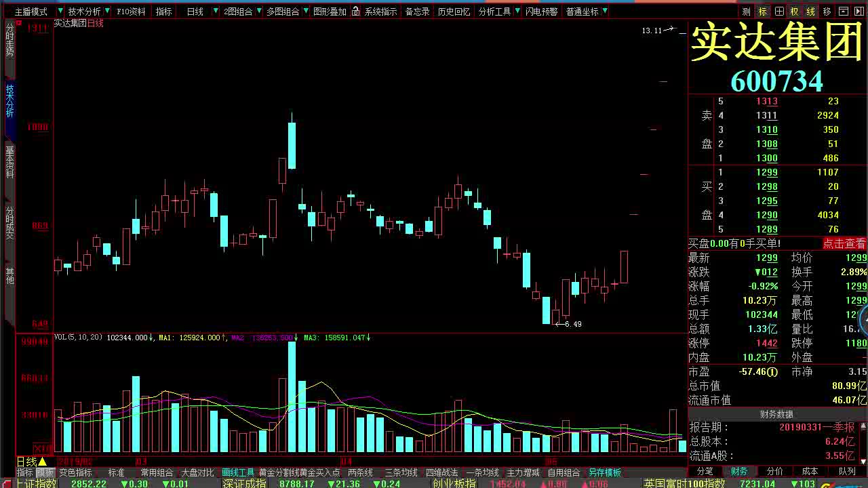This screenshot has height=488, width=868.
Task: Click the 闪电预警 toolbar button
Action: (x=541, y=12)
